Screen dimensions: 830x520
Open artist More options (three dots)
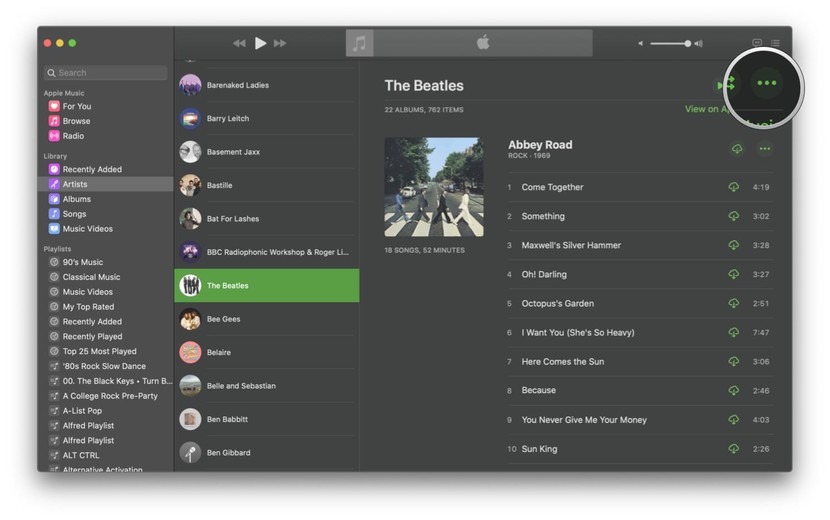point(766,83)
